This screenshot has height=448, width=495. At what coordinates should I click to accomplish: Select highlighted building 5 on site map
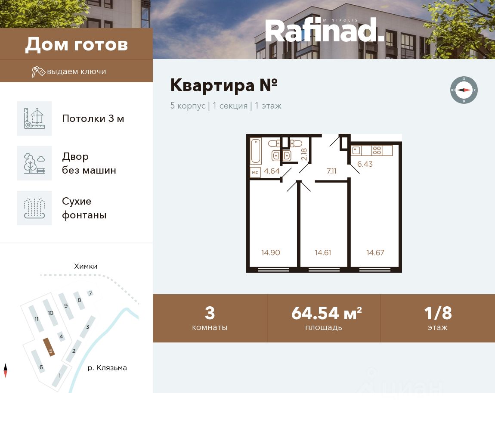click(49, 347)
